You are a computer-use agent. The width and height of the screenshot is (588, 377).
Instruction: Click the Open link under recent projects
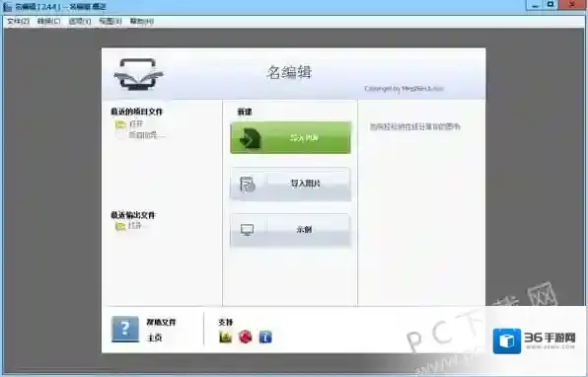[x=136, y=123]
